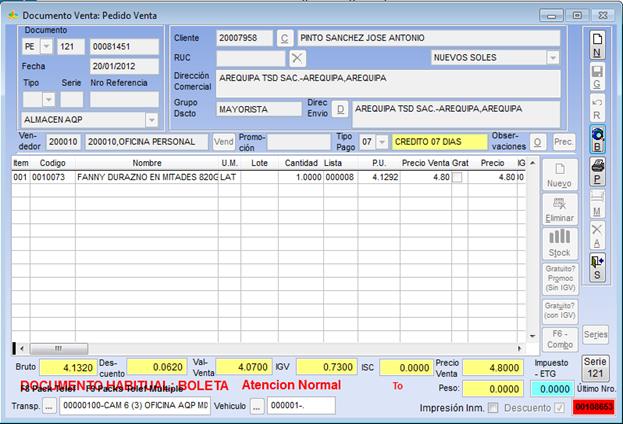Click the New document (N) toolbar icon
The image size is (623, 424).
(597, 45)
